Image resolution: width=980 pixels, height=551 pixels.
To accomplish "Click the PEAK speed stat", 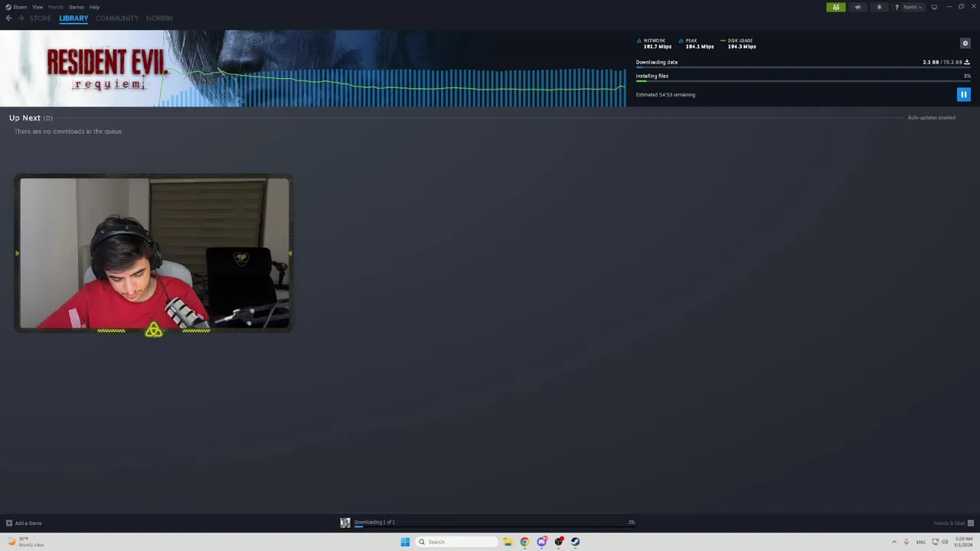I will (x=697, y=44).
